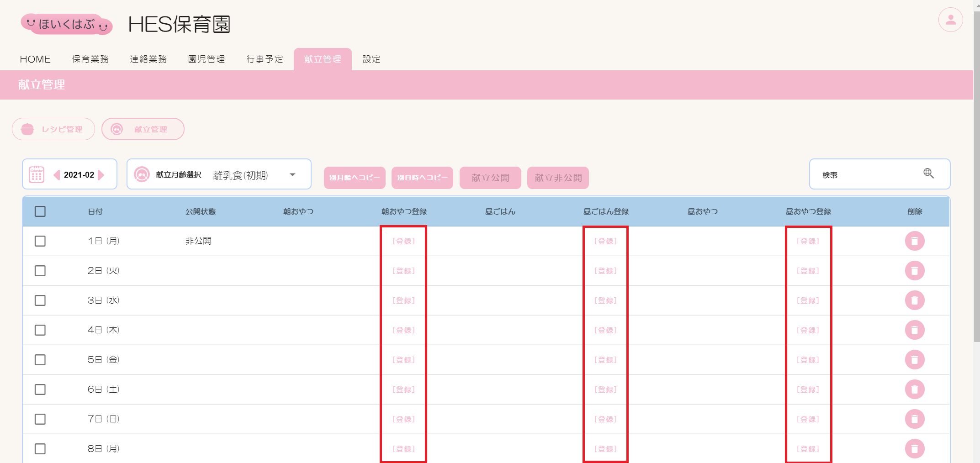Delete the 7日 (日) row

click(915, 419)
